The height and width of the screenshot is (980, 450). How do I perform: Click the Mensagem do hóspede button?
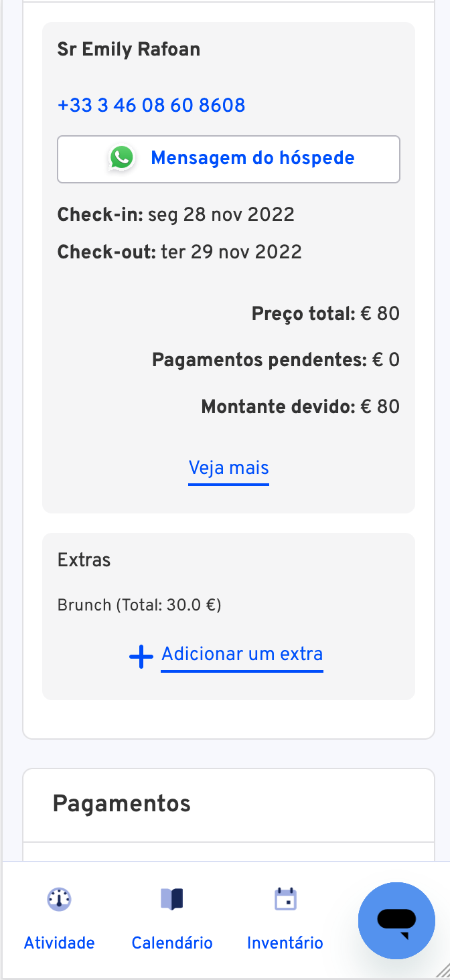click(x=228, y=159)
